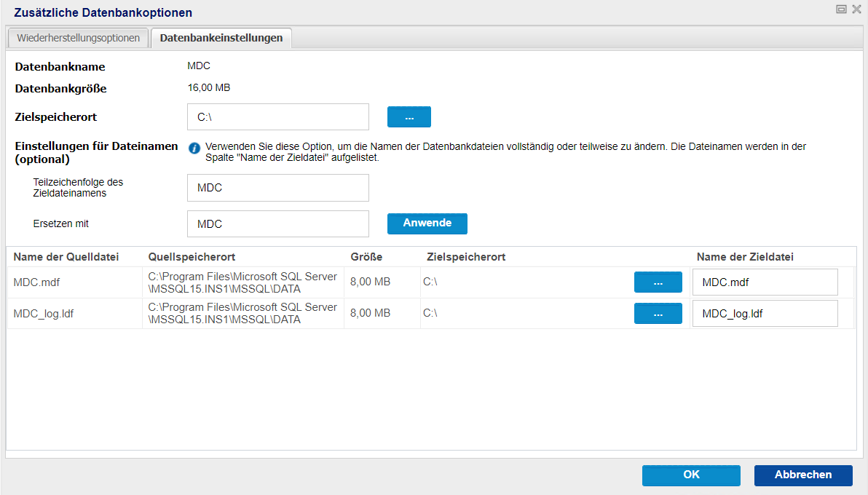Click the info icon beside Einstellungen für Dateinamen
Image resolution: width=868 pixels, height=495 pixels.
pyautogui.click(x=194, y=148)
